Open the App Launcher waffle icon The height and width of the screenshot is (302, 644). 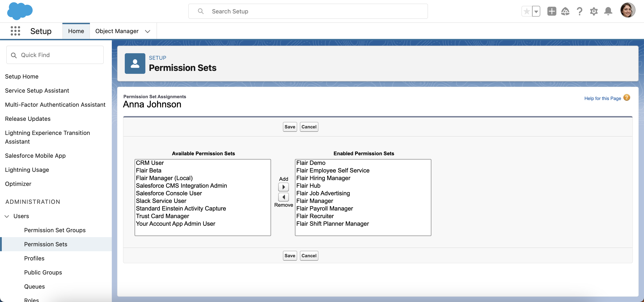(15, 31)
